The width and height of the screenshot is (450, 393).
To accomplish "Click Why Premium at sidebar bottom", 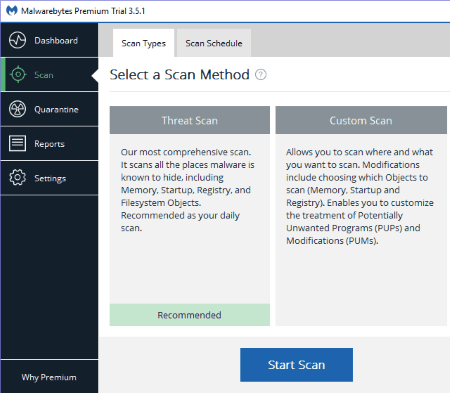I will click(49, 377).
